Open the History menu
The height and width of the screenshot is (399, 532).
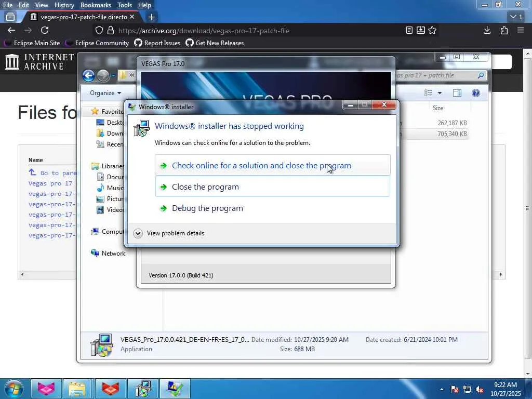click(64, 5)
